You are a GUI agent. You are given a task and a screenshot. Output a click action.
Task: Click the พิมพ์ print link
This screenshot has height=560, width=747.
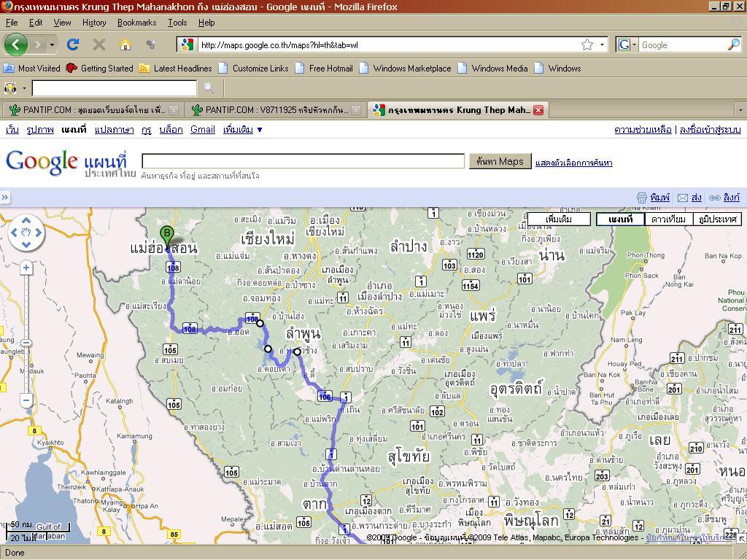pos(659,197)
